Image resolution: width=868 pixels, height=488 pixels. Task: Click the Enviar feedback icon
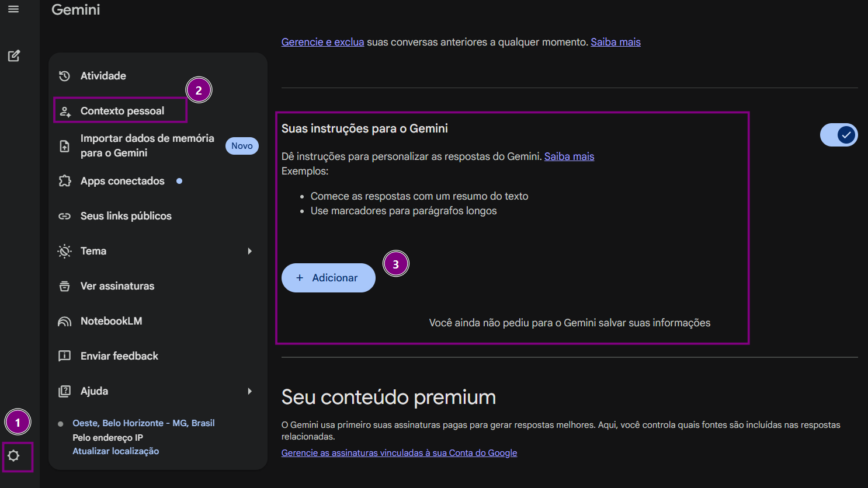click(x=64, y=355)
